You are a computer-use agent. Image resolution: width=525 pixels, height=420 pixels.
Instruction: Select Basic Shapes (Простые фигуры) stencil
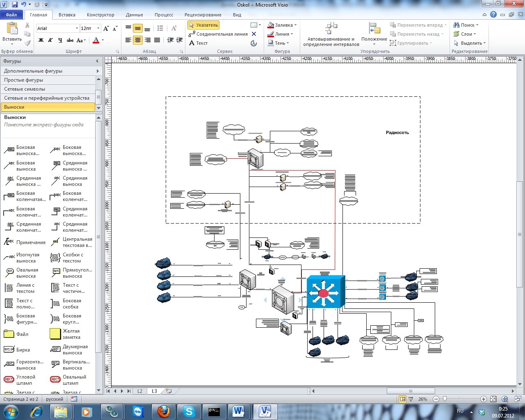[x=48, y=80]
